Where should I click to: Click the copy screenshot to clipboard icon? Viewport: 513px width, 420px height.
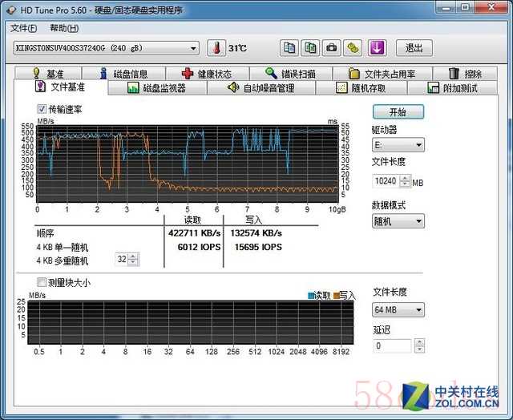coord(310,48)
